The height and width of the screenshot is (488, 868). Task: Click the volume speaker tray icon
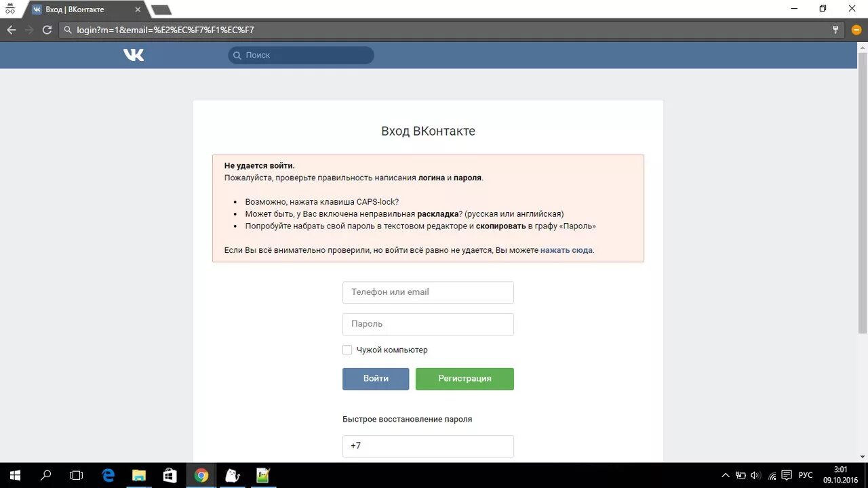point(755,475)
